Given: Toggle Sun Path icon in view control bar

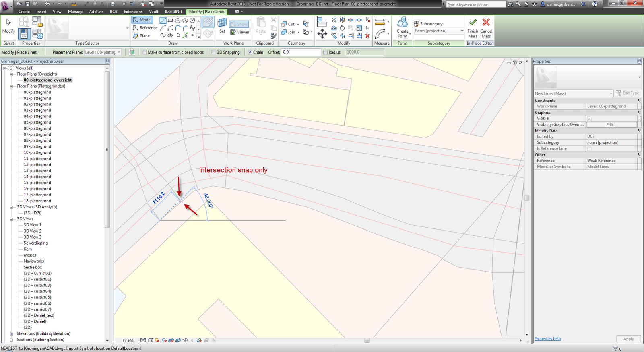Looking at the screenshot, I should click(157, 340).
